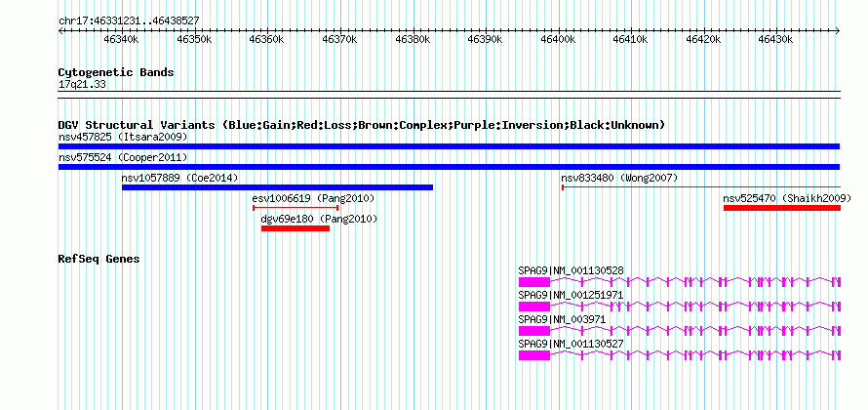Open transcript label SPAG9|NM_001130528
This screenshot has width=868, height=410.
(572, 271)
